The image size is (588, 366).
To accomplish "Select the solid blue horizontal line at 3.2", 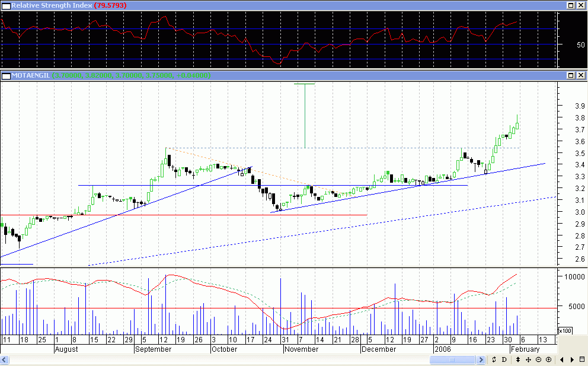I will (273, 186).
